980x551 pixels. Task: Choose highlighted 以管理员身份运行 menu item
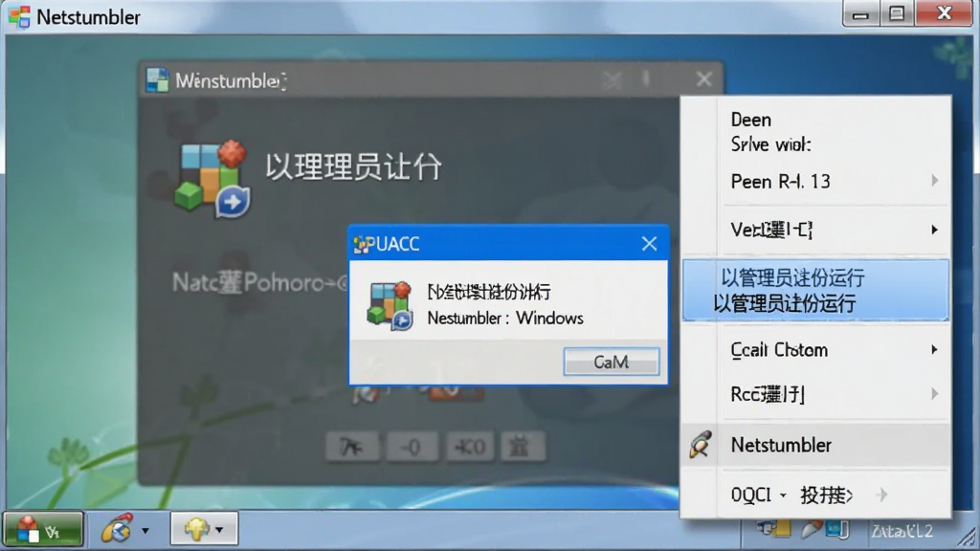tap(815, 291)
